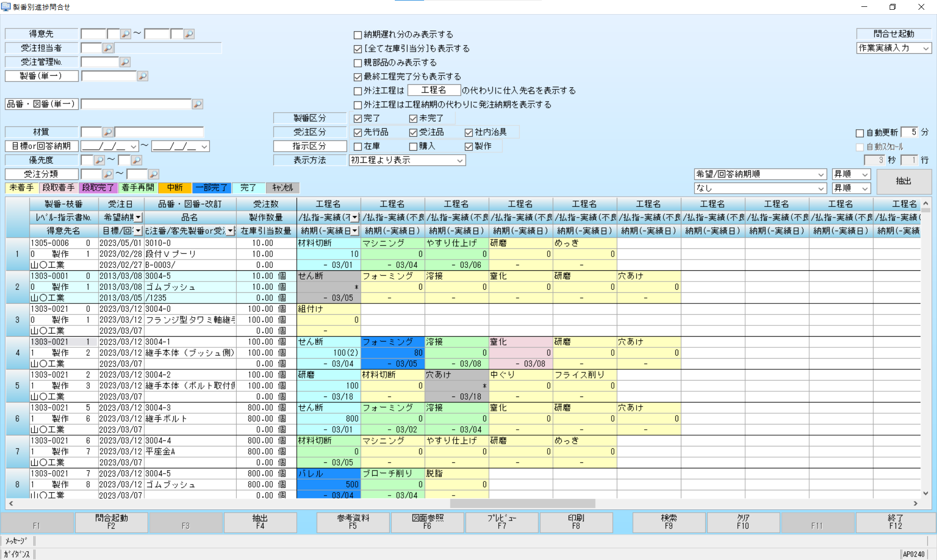Toggle 親部品のみ表示する checkbox
The height and width of the screenshot is (560, 937).
click(358, 63)
